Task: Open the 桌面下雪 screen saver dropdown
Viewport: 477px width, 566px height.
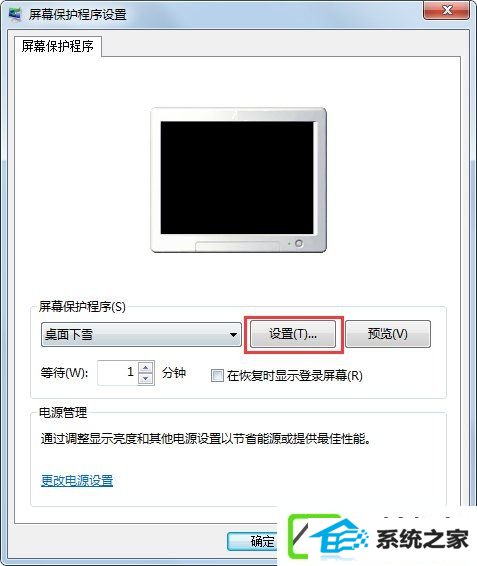Action: [141, 335]
